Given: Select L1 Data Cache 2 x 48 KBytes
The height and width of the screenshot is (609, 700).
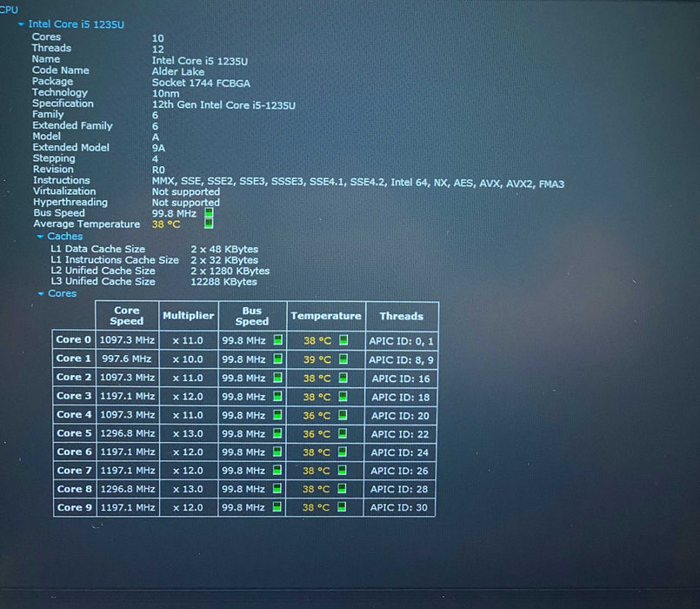Looking at the screenshot, I should click(224, 250).
